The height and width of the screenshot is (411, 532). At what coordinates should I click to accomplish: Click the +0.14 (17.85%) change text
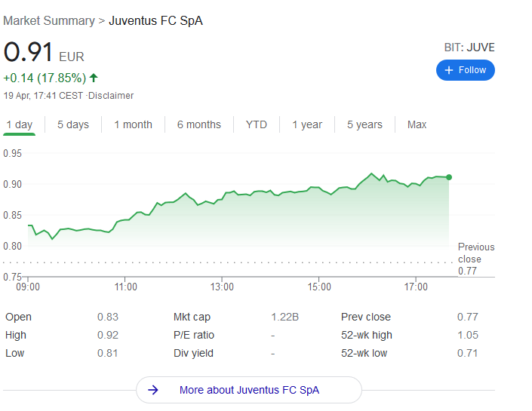coord(45,78)
